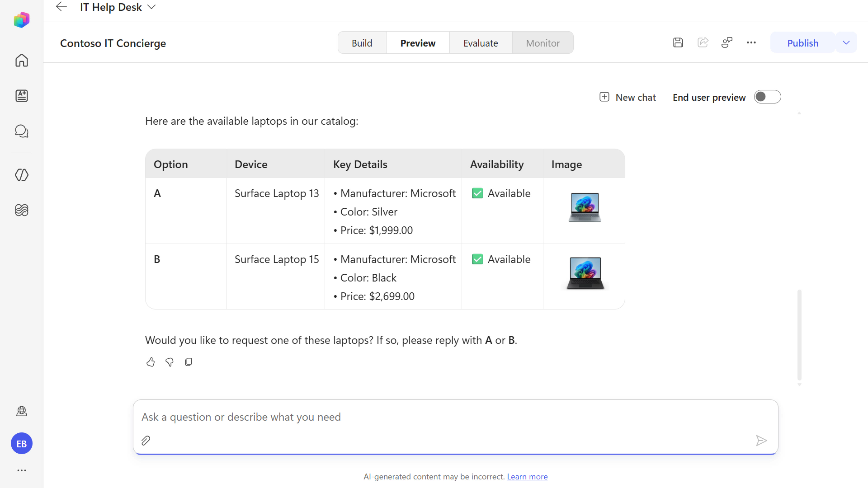
Task: Focus the Ask a question input field
Action: 456,417
